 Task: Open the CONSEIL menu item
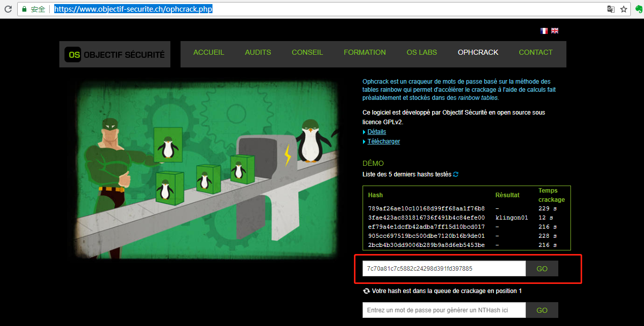(x=307, y=52)
